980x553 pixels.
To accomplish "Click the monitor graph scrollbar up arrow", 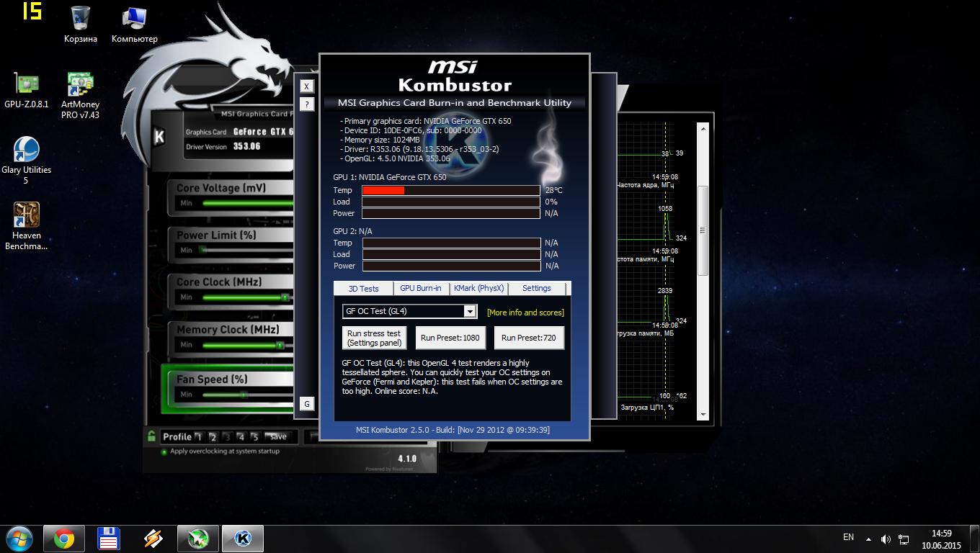I will [703, 129].
